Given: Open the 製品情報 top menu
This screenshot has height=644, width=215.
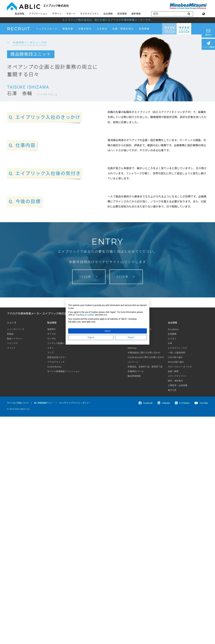Looking at the screenshot, I should (20, 14).
